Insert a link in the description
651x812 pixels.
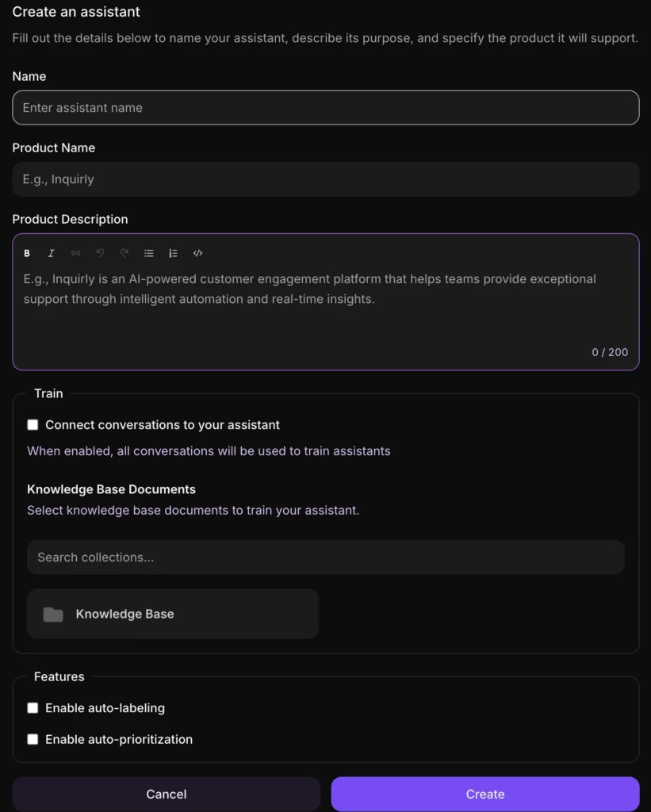tap(75, 253)
